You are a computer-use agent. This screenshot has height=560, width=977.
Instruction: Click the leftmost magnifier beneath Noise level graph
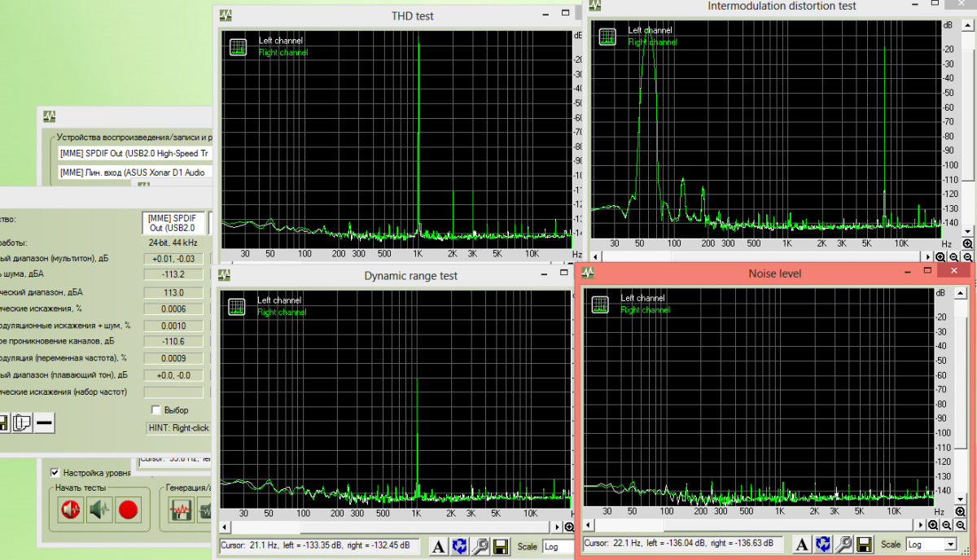point(932,526)
